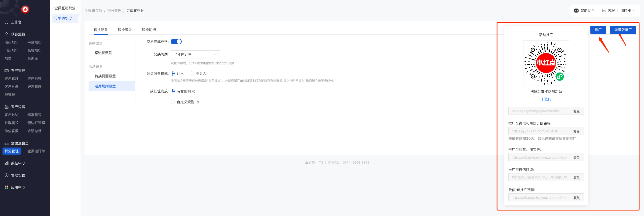Copy the packages/change/index path
The image size is (644, 216).
[577, 111]
